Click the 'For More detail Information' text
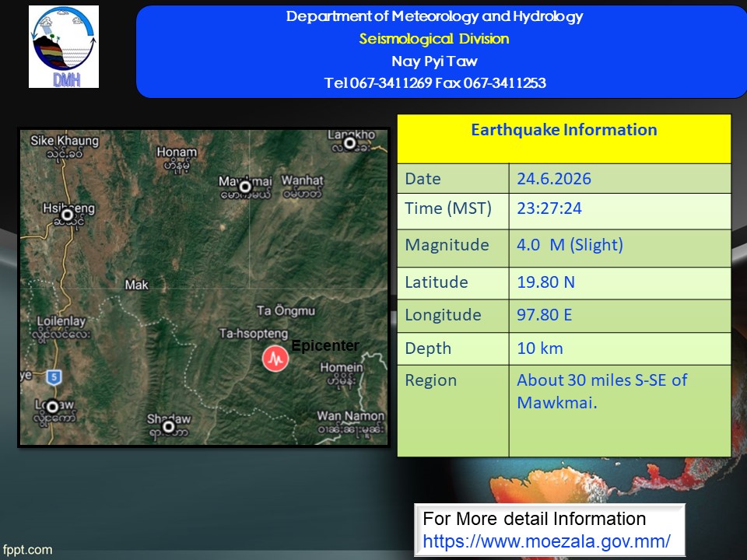 click(535, 519)
